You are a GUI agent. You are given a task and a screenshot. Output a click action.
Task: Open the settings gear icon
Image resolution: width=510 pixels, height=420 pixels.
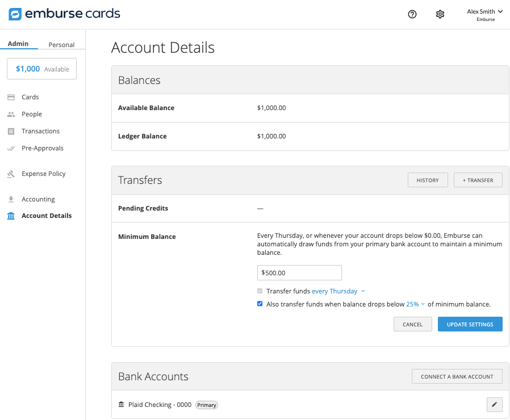point(440,14)
